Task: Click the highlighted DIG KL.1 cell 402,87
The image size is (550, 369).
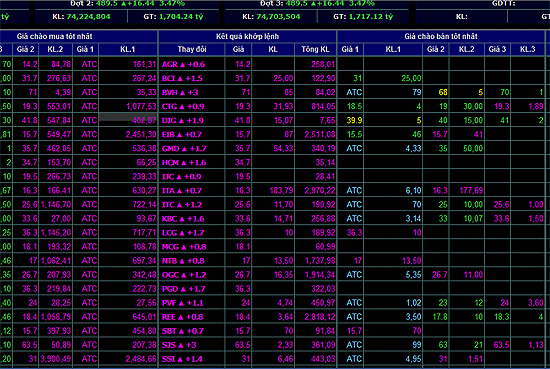Action: click(144, 120)
